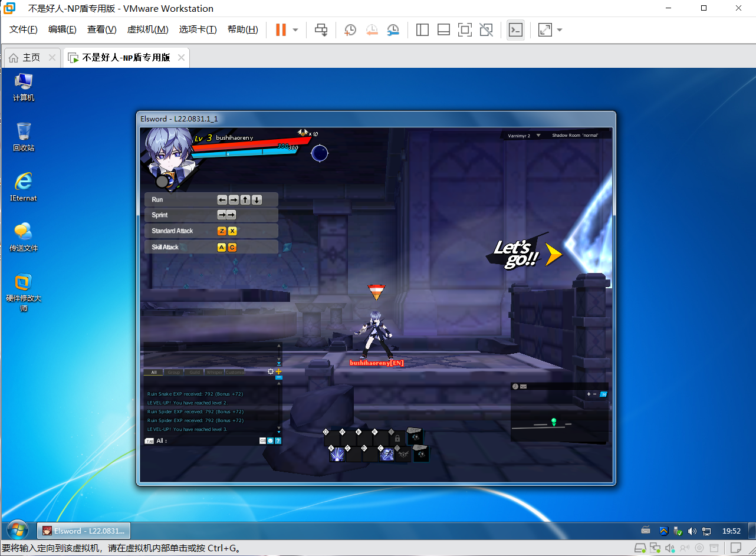Viewport: 756px width, 556px height.
Task: Toggle the thumbnail bar view icon
Action: [x=443, y=30]
